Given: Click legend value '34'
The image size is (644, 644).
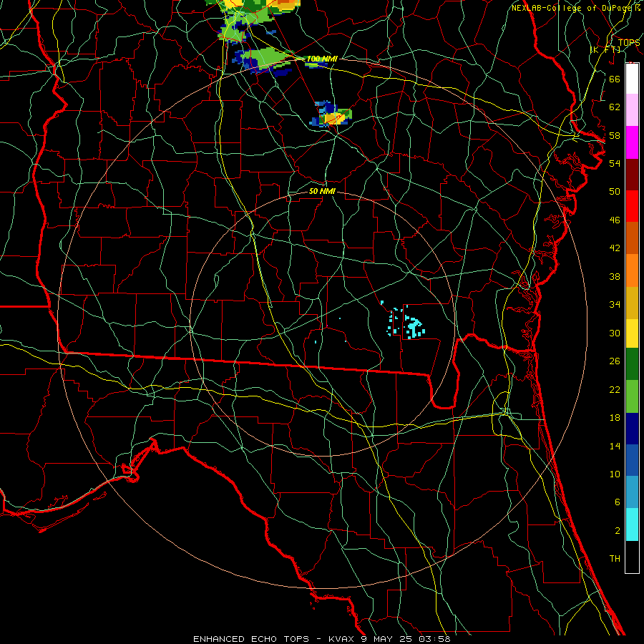Looking at the screenshot, I should pos(615,305).
